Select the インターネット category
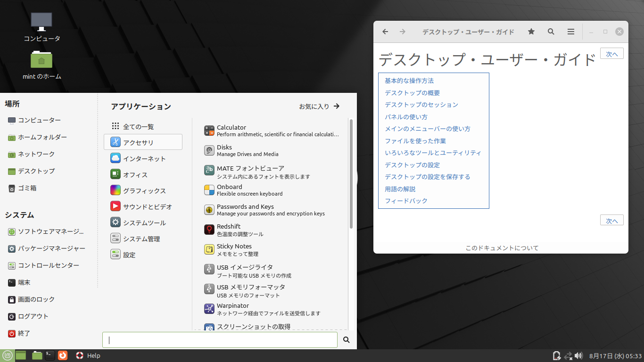644x362 pixels. coord(144,159)
